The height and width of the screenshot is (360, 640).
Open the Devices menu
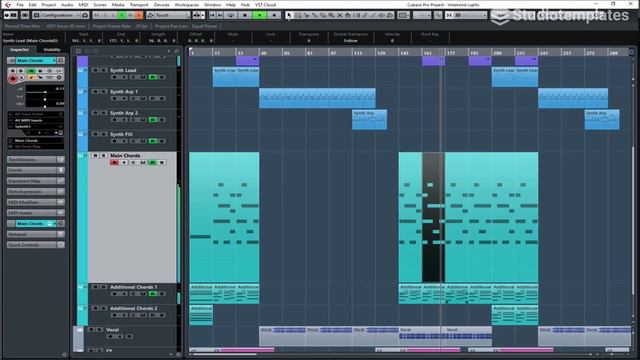161,4
